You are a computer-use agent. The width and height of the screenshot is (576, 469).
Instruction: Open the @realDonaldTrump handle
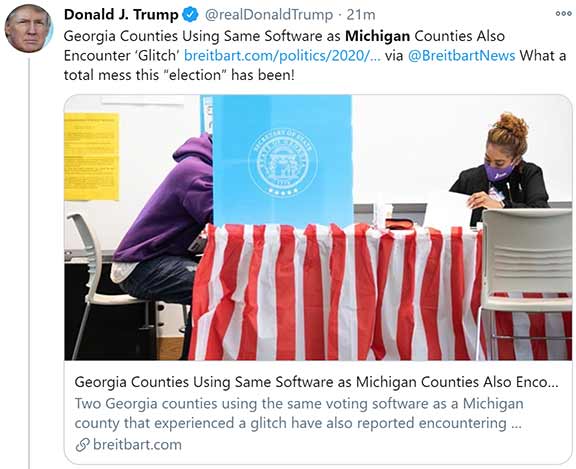(269, 15)
